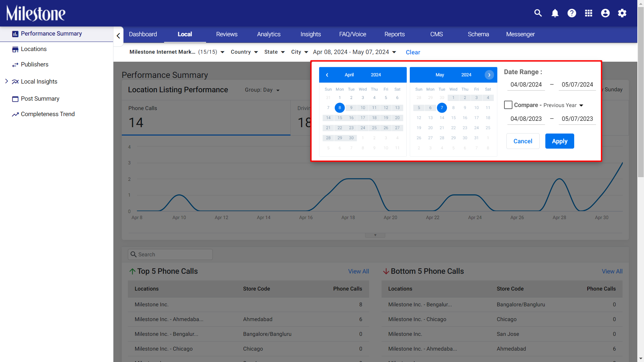The width and height of the screenshot is (644, 362).
Task: Switch to the Analytics tab
Action: tap(268, 34)
